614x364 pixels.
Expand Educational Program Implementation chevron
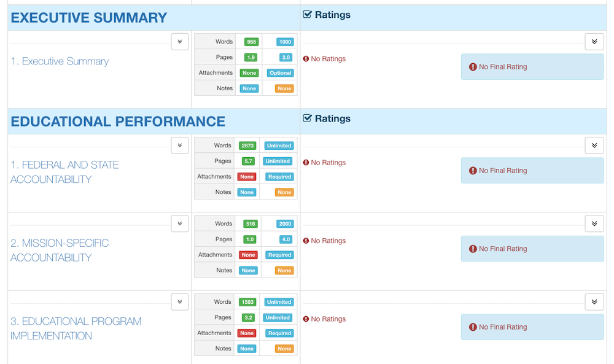[179, 301]
